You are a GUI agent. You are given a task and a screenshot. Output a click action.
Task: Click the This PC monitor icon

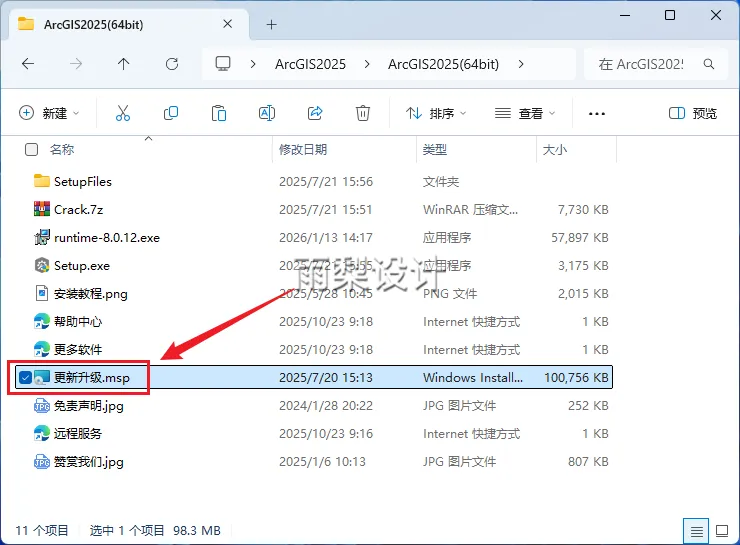point(223,64)
